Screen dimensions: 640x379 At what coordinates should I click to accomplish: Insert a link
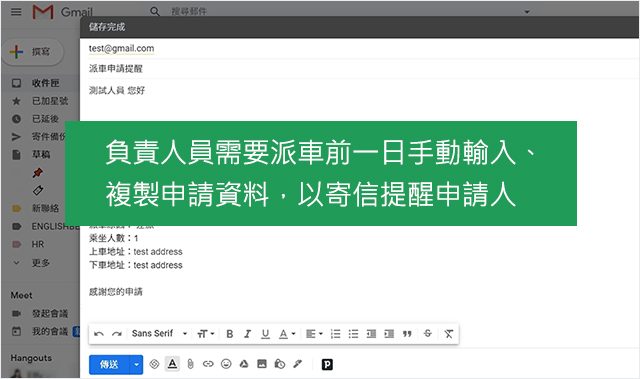pyautogui.click(x=208, y=364)
